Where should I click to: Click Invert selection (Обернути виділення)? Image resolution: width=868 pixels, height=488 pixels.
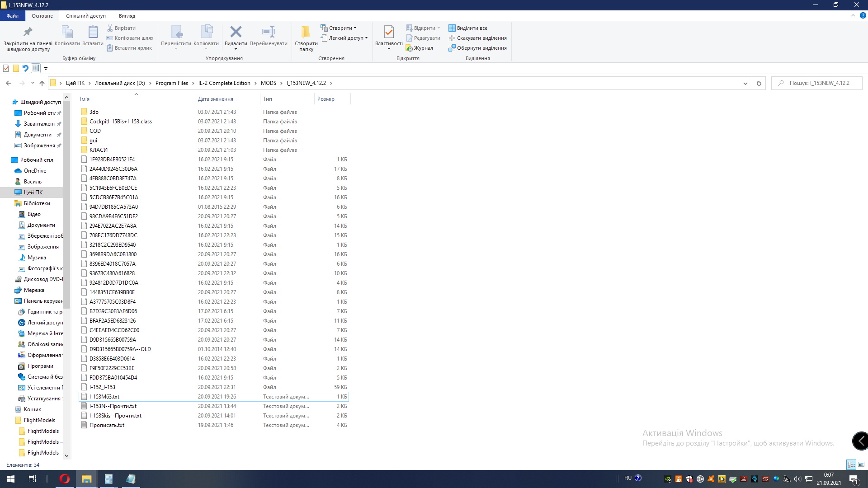[x=477, y=48]
